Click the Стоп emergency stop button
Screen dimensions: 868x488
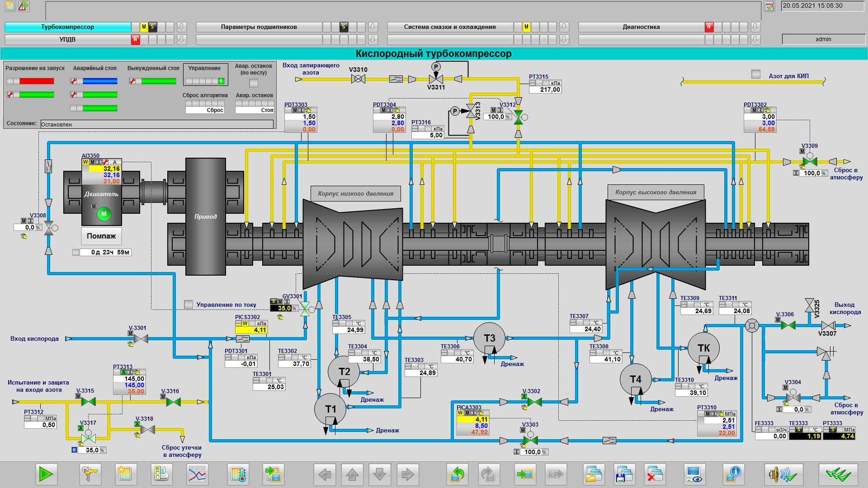[255, 110]
